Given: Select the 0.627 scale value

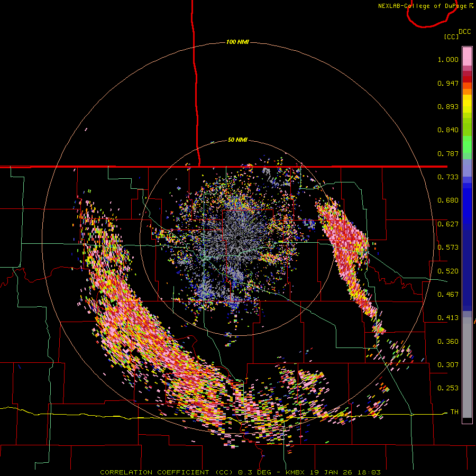Looking at the screenshot, I should click(448, 224).
